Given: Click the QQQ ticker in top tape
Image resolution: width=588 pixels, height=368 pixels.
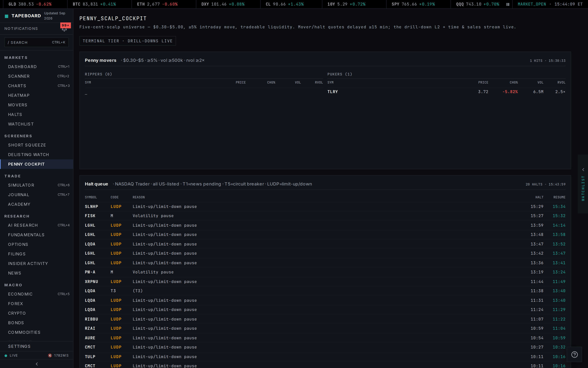Looking at the screenshot, I should (x=477, y=4).
